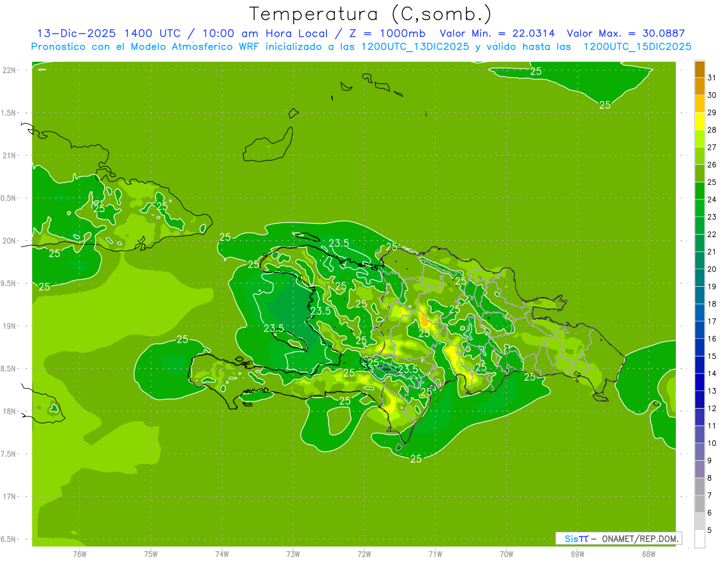Select the teal colorbar swatch between 19 and 20
The width and height of the screenshot is (728, 562).
pyautogui.click(x=699, y=278)
